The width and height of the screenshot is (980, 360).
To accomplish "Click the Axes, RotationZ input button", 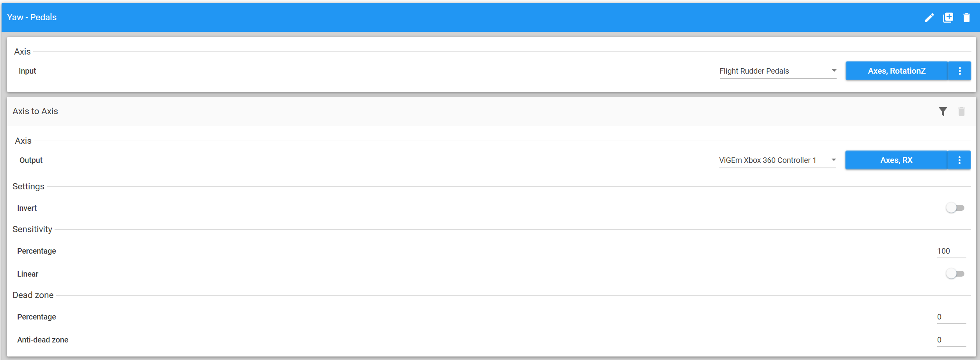I will (x=897, y=71).
